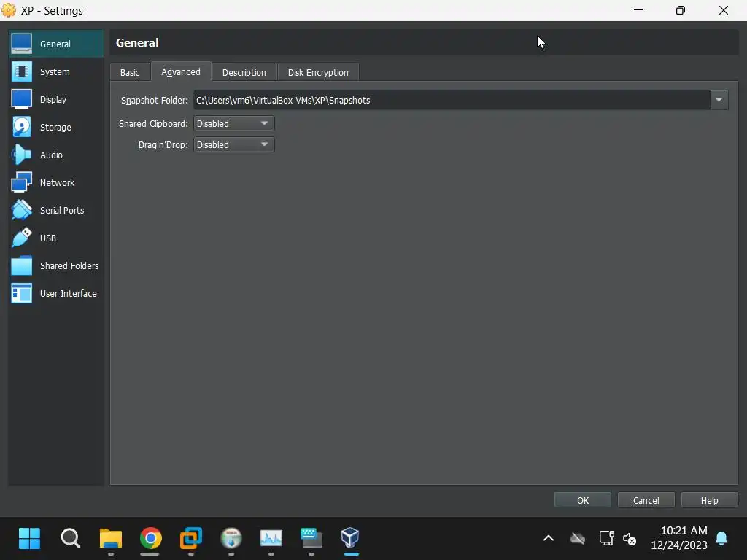
Task: Open the notifications bell icon
Action: point(721,539)
